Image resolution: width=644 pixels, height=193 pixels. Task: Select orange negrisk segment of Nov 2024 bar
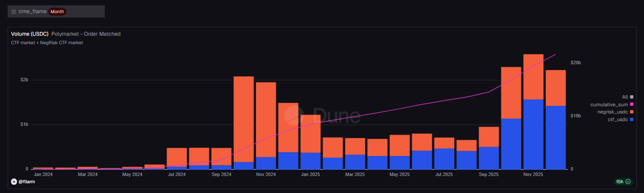coord(266,119)
